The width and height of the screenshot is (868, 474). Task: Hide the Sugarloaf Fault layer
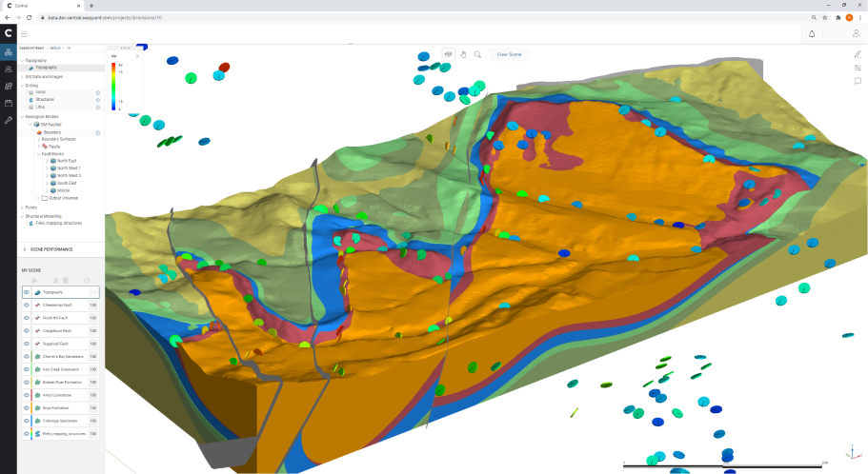tap(27, 344)
